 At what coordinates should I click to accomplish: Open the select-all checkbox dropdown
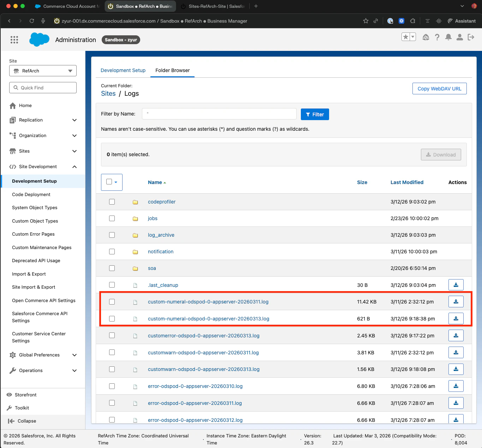116,182
